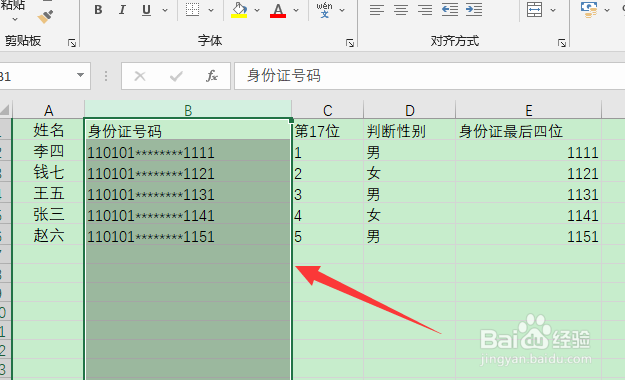
Task: Click cell 姓名
Action: click(48, 130)
